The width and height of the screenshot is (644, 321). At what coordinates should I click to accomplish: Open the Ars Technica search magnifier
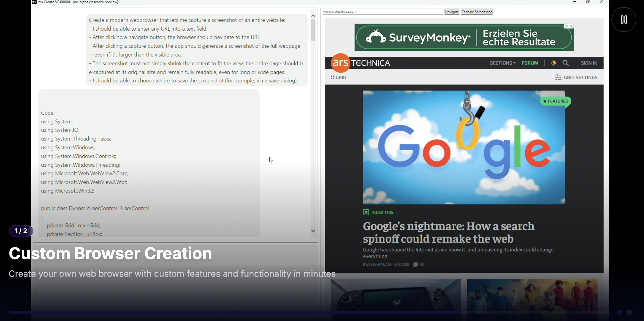pyautogui.click(x=565, y=63)
